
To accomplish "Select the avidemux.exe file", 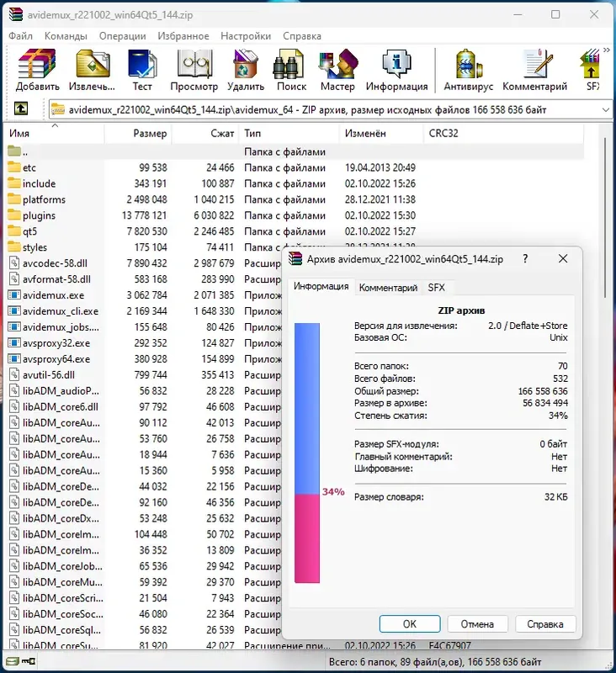I will 144,295.
